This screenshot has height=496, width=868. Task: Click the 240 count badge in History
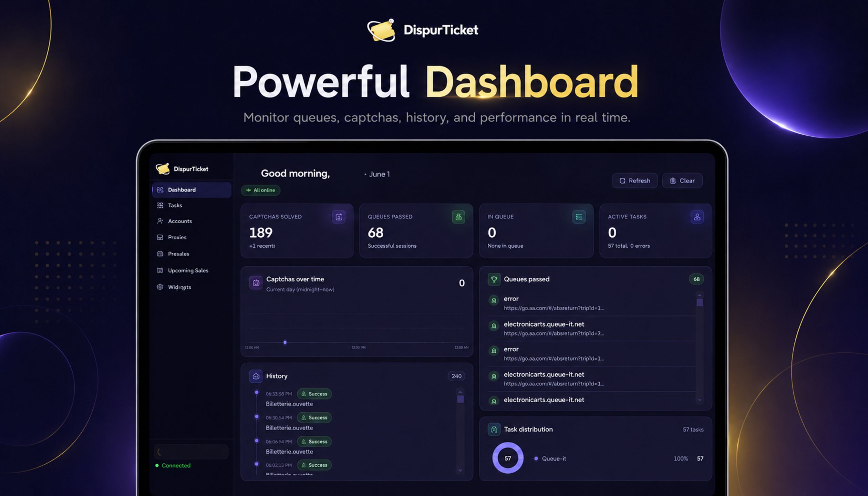point(456,376)
